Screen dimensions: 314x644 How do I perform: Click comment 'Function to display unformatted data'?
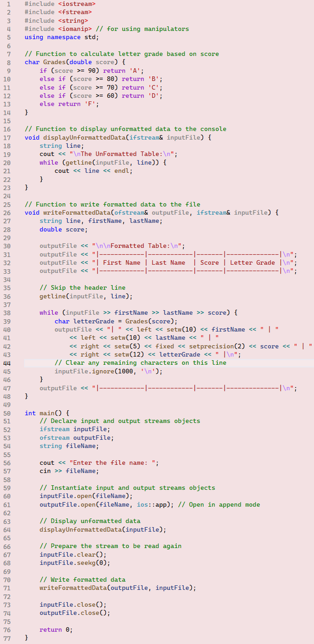tap(125, 129)
